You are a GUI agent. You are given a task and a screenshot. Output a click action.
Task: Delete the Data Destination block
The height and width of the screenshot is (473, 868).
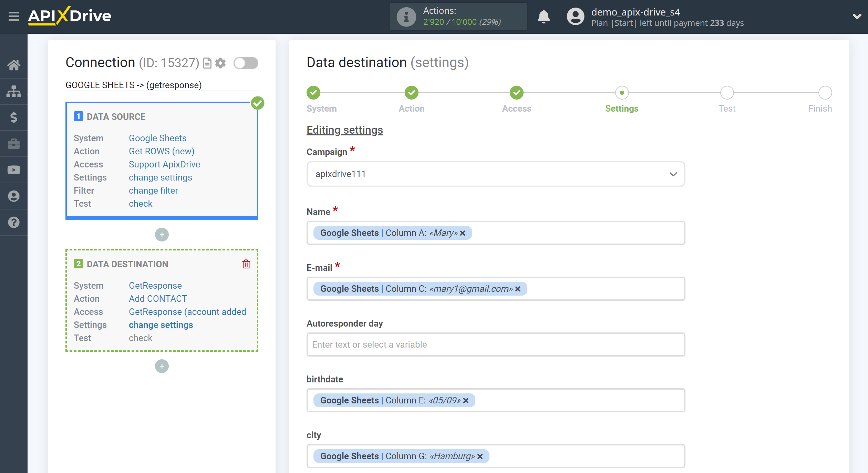point(246,264)
